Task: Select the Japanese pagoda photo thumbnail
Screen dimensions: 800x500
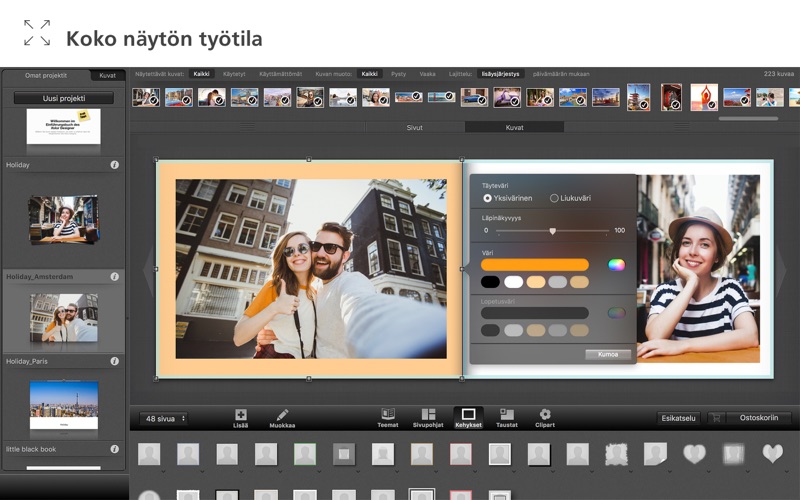Action: pyautogui.click(x=638, y=97)
